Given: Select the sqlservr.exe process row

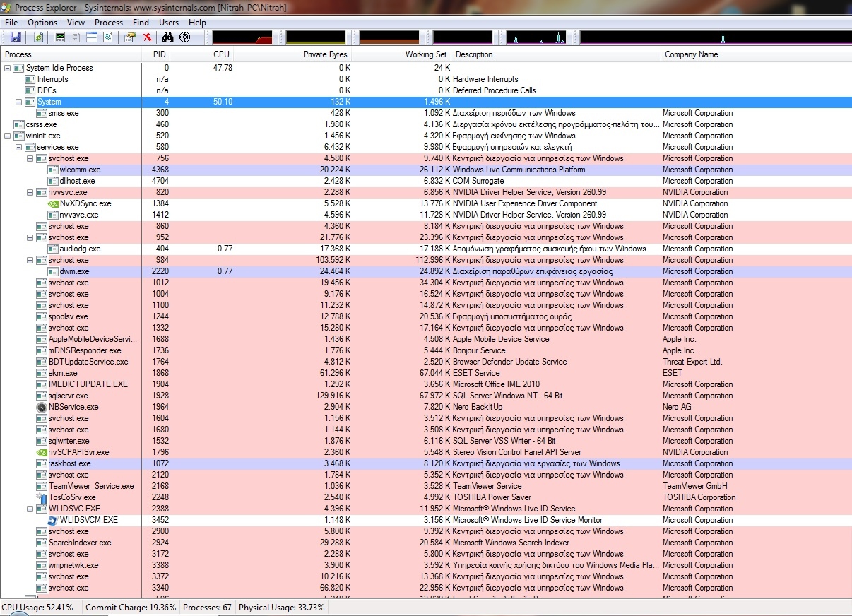Looking at the screenshot, I should coord(426,396).
